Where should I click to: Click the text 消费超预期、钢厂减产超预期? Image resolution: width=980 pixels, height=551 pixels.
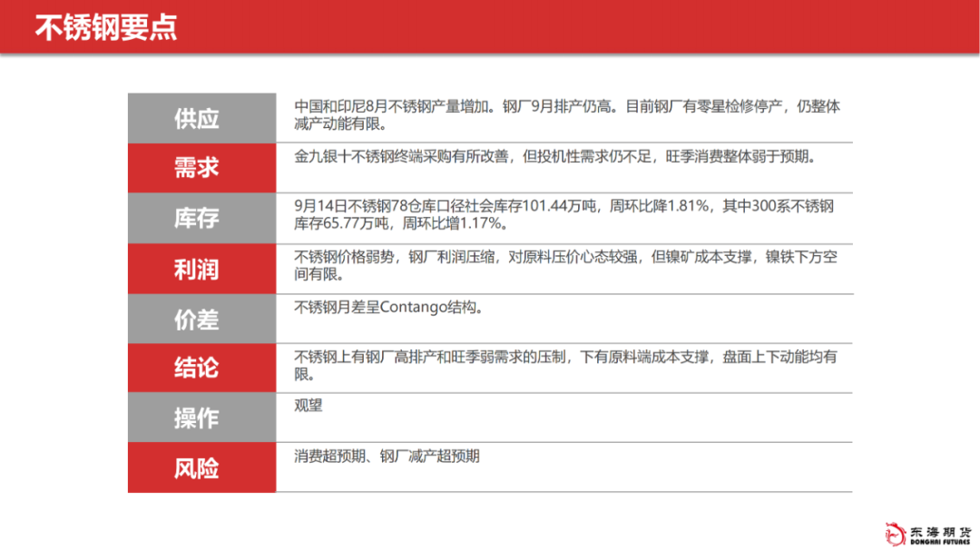coord(387,456)
